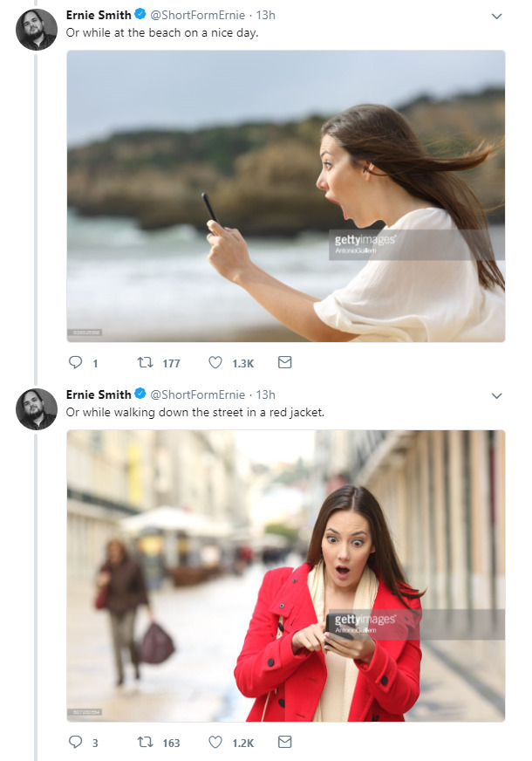Click the verified badge on the second tweet
This screenshot has height=761, width=532.
140,394
